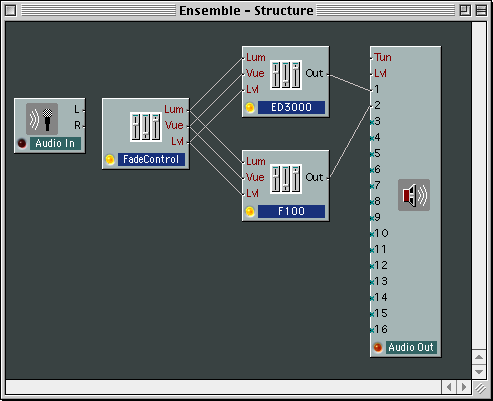Select the ED3000 module fader icon
The image size is (493, 401).
click(286, 75)
